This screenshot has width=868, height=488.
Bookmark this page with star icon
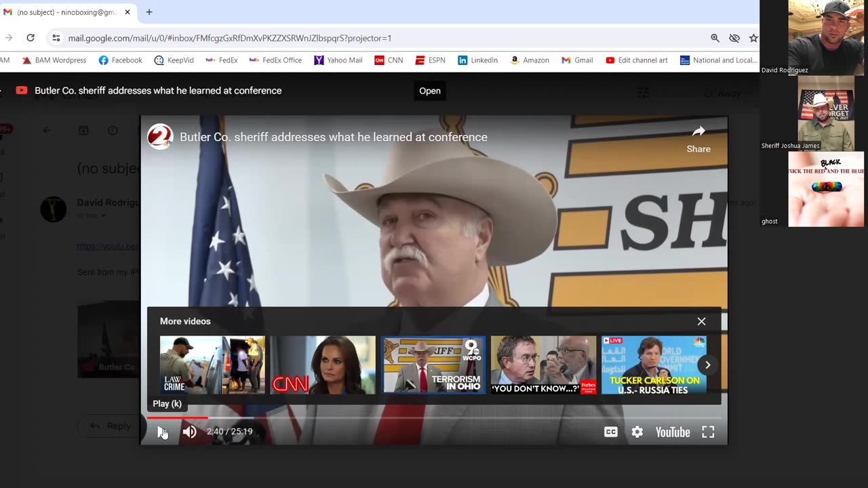(753, 38)
